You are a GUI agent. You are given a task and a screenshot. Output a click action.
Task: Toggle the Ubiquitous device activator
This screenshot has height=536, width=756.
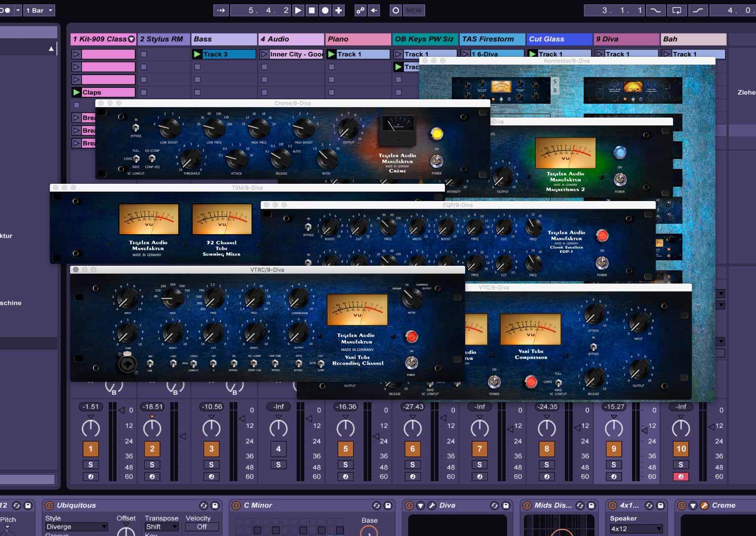(x=49, y=505)
